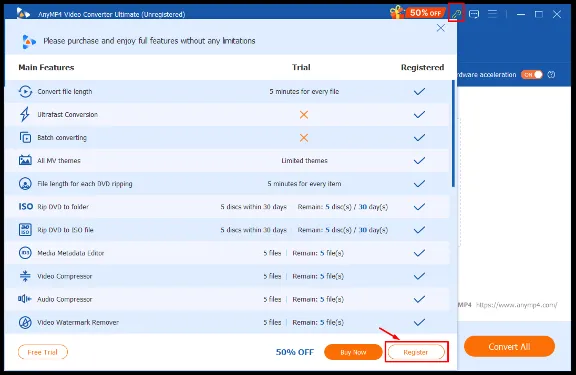
Task: Close the purchase dialog with the X
Action: coord(440,28)
